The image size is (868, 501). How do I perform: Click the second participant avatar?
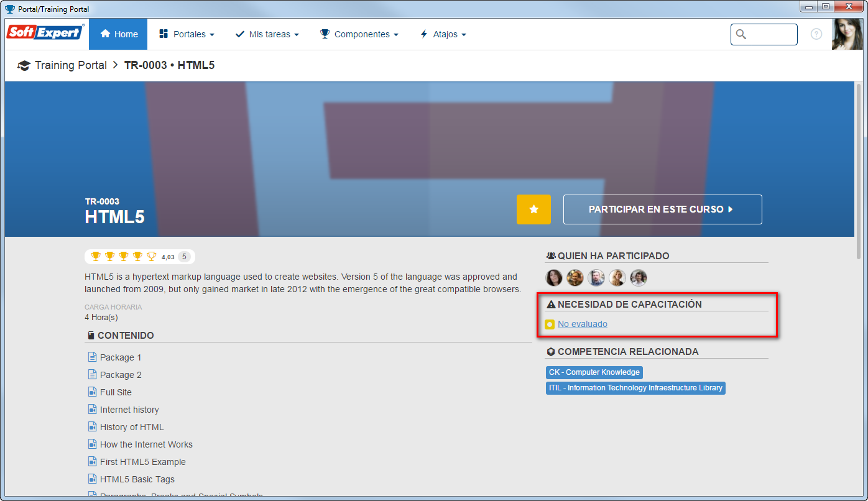click(575, 277)
